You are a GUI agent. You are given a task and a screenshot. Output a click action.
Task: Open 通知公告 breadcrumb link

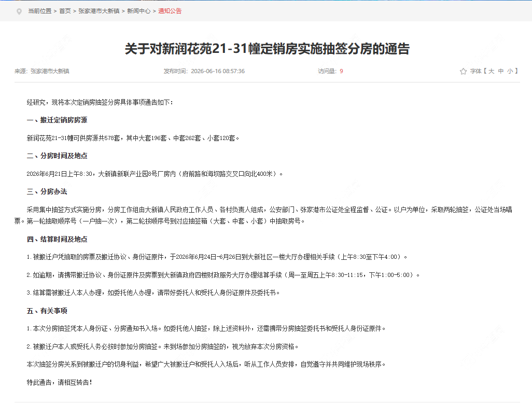(x=170, y=11)
